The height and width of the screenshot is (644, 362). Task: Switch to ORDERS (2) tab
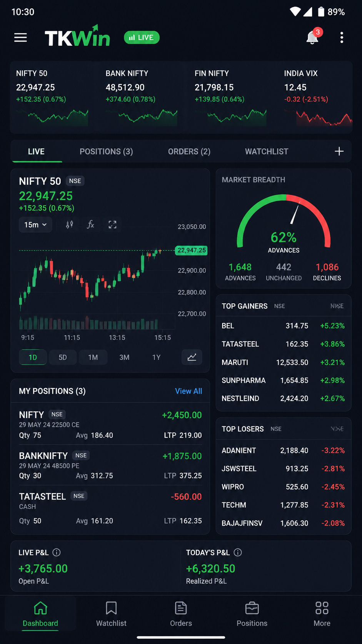pyautogui.click(x=189, y=151)
